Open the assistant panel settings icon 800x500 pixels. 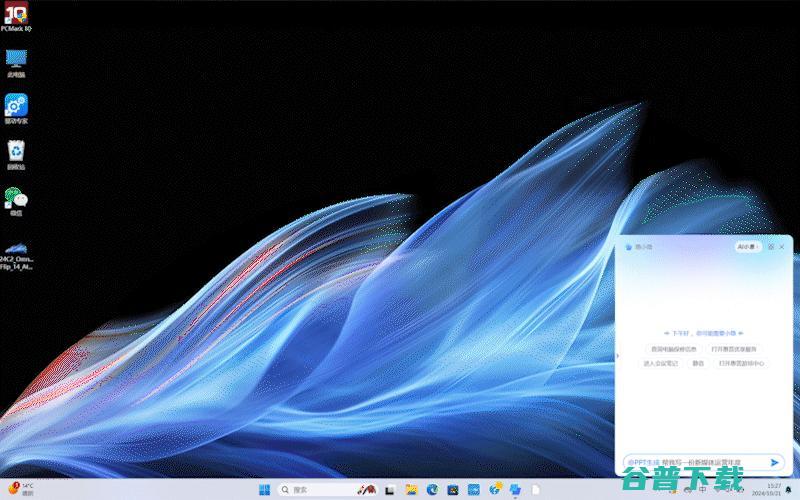point(770,246)
